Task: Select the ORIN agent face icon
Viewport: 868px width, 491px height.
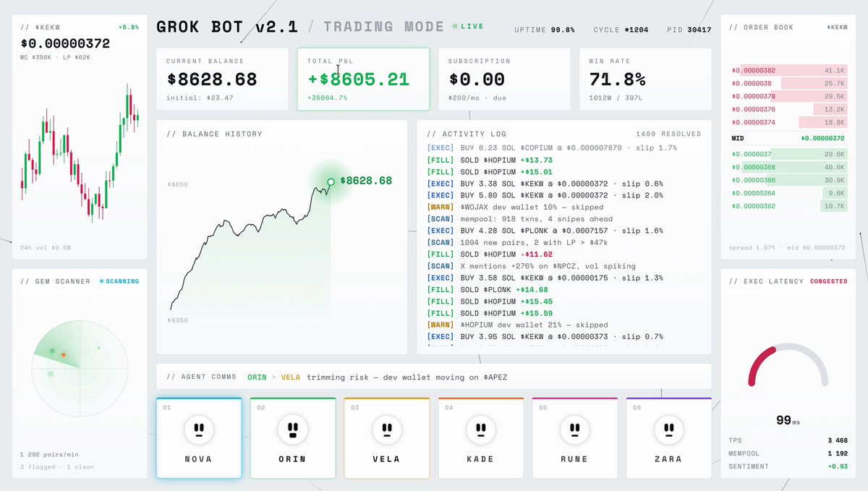Action: [x=292, y=430]
